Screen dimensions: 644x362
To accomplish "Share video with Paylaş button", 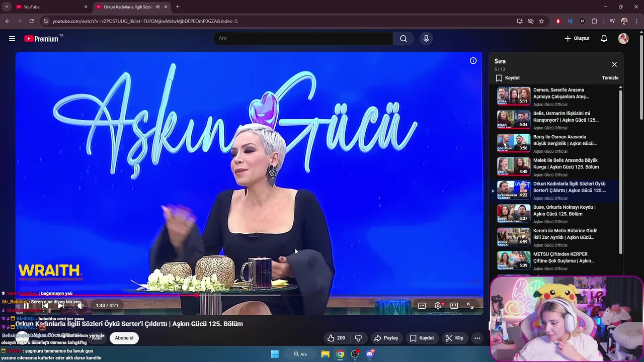I will [386, 338].
